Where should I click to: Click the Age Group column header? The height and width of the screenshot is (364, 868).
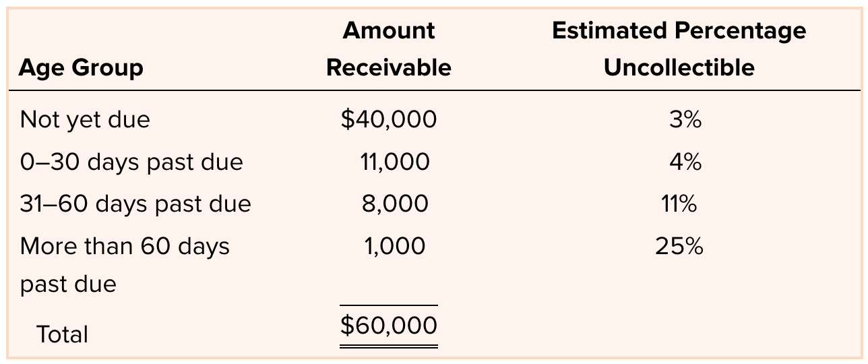pyautogui.click(x=81, y=68)
